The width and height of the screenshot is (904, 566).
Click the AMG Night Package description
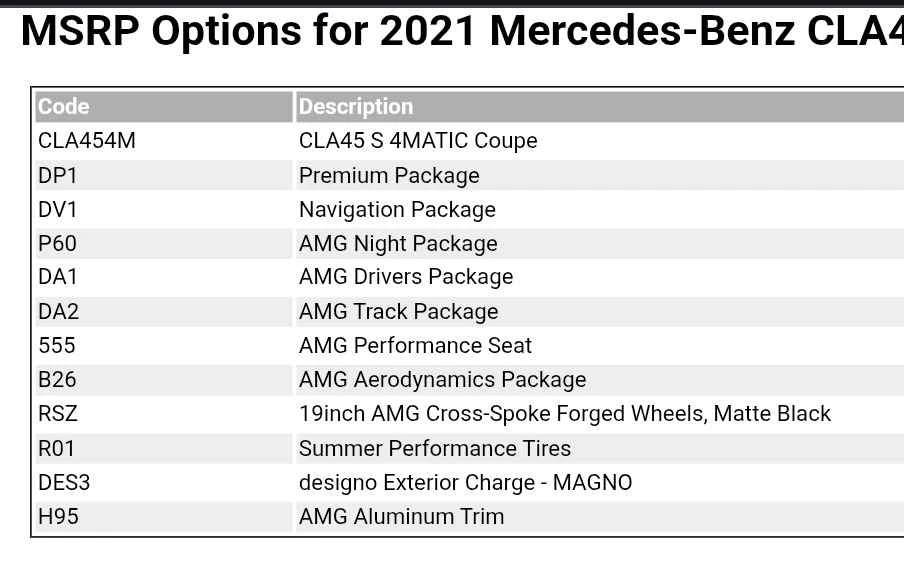point(398,244)
